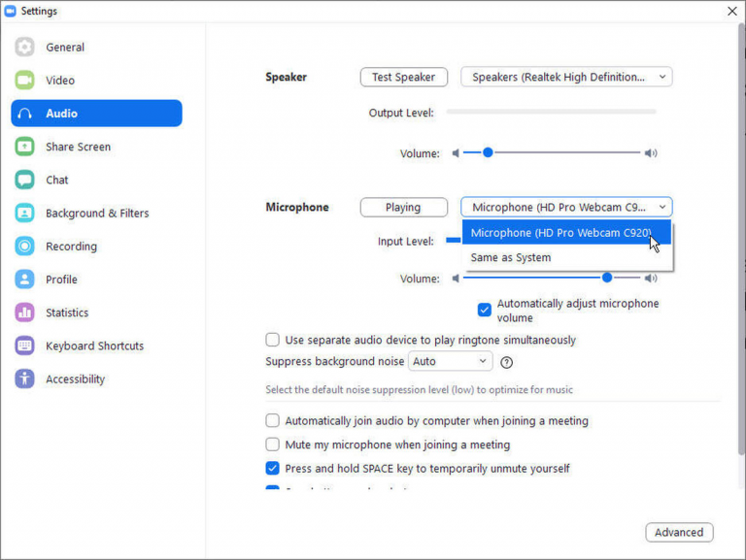
Task: Open Advanced audio settings
Action: point(679,533)
